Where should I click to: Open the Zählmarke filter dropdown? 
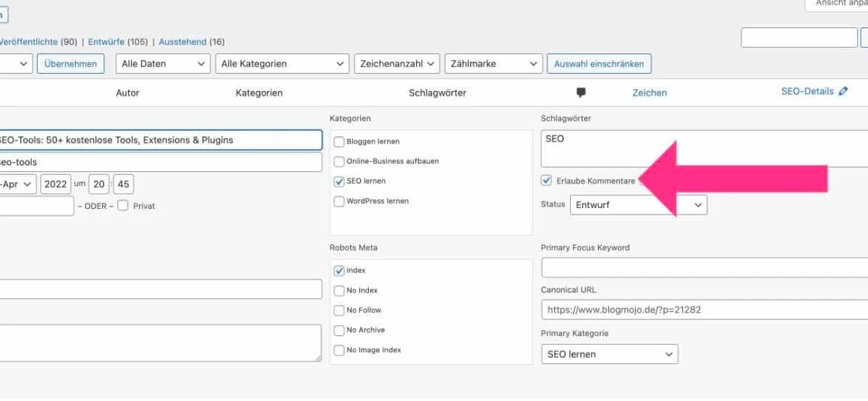493,64
